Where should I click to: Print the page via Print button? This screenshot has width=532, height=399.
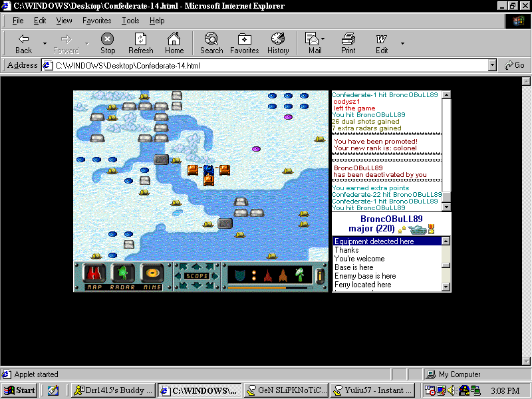pyautogui.click(x=348, y=43)
